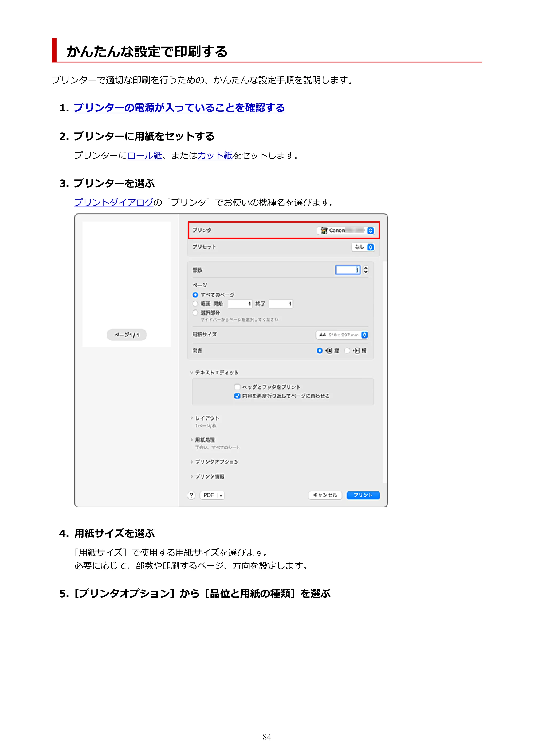Expand the プリンタオプション section
Screen dimensions: 534x756
coord(191,462)
